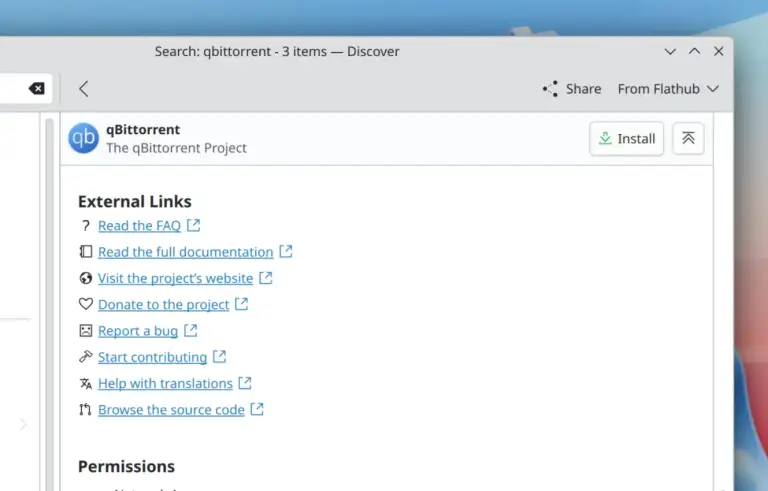This screenshot has width=768, height=491.
Task: Maximize the Discover window
Action: pos(695,51)
